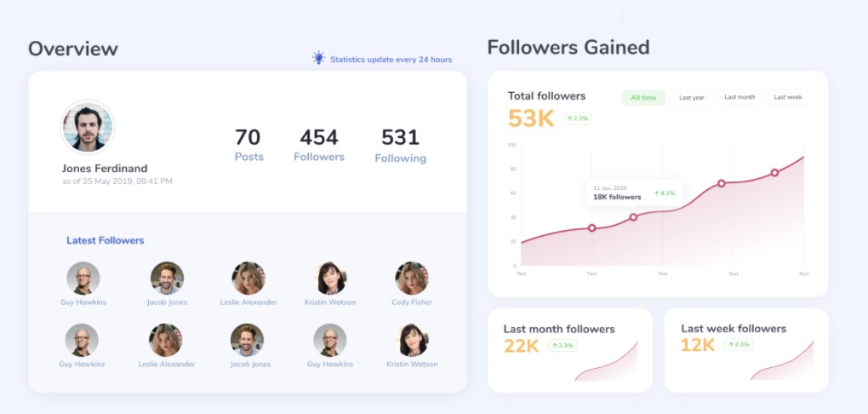Click the 18K followers chart tooltip
Image resolution: width=868 pixels, height=414 pixels.
634,193
